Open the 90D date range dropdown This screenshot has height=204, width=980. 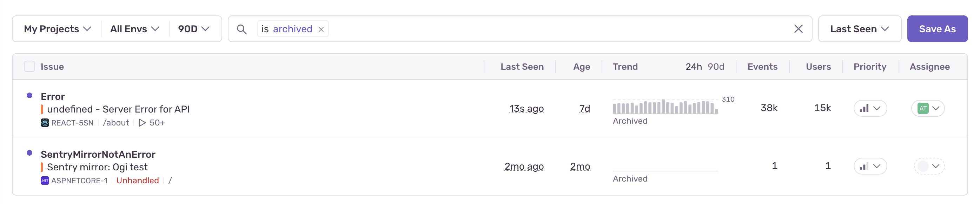coord(194,29)
